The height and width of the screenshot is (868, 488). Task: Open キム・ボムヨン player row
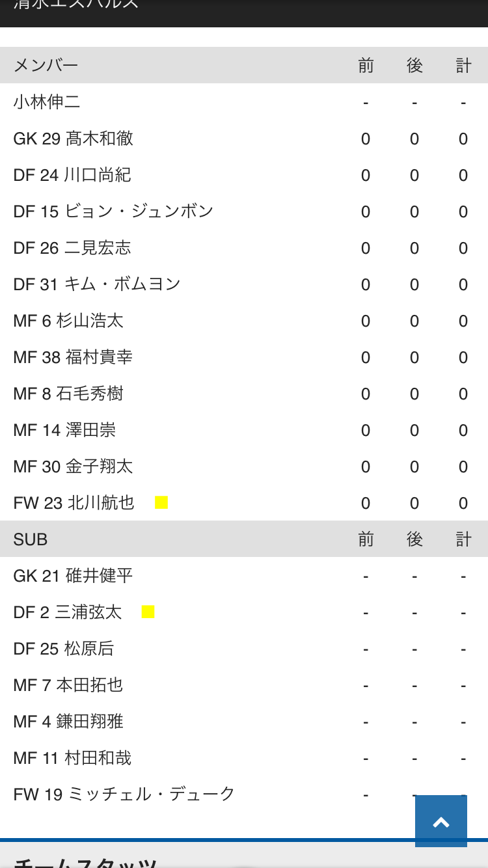97,284
